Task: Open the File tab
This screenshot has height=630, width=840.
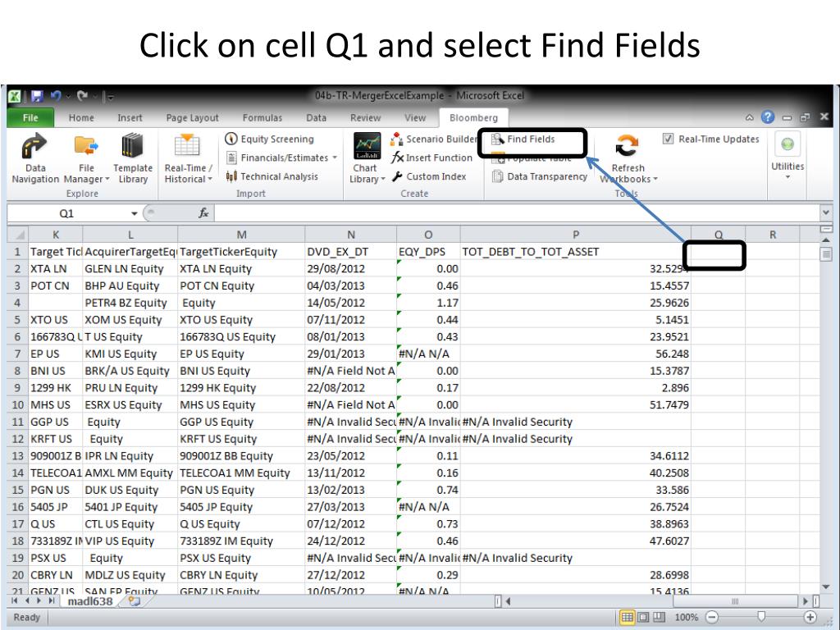Action: pos(30,118)
